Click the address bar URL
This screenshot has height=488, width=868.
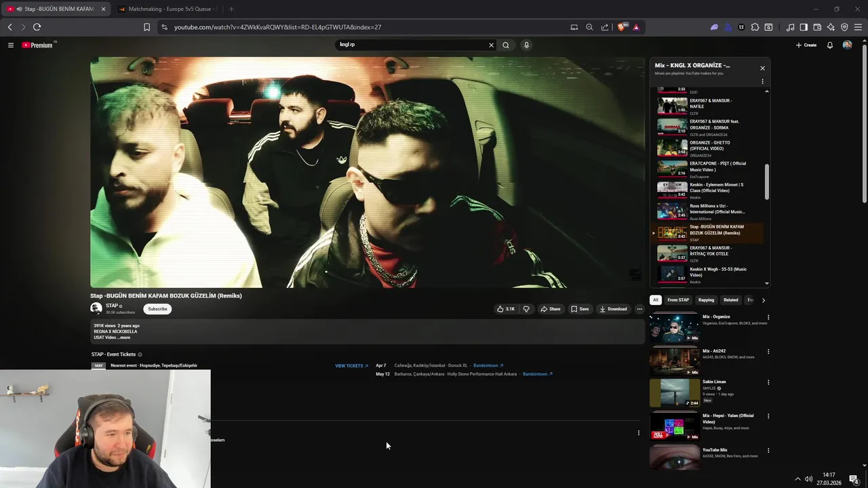coord(277,27)
